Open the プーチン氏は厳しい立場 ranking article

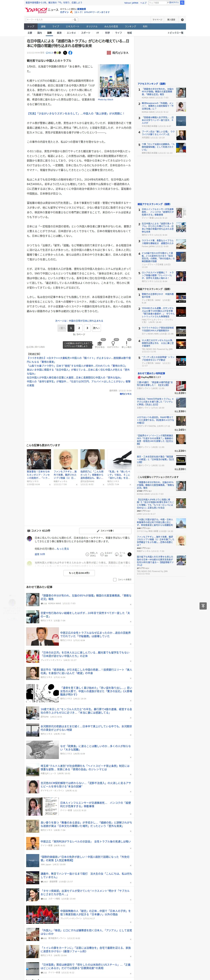click(158, 133)
